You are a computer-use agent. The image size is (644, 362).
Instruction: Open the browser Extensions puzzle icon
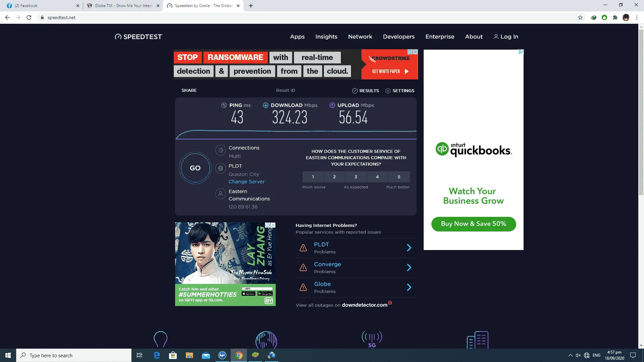click(615, 17)
